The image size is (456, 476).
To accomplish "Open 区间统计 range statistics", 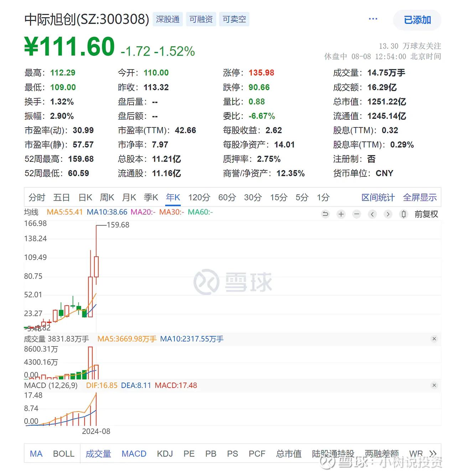I will click(378, 198).
